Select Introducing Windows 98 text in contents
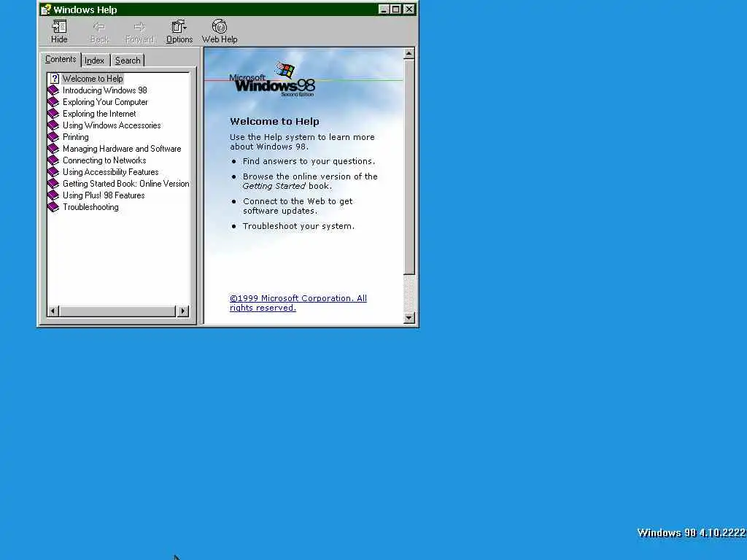Screen dimensions: 747x560 point(105,90)
